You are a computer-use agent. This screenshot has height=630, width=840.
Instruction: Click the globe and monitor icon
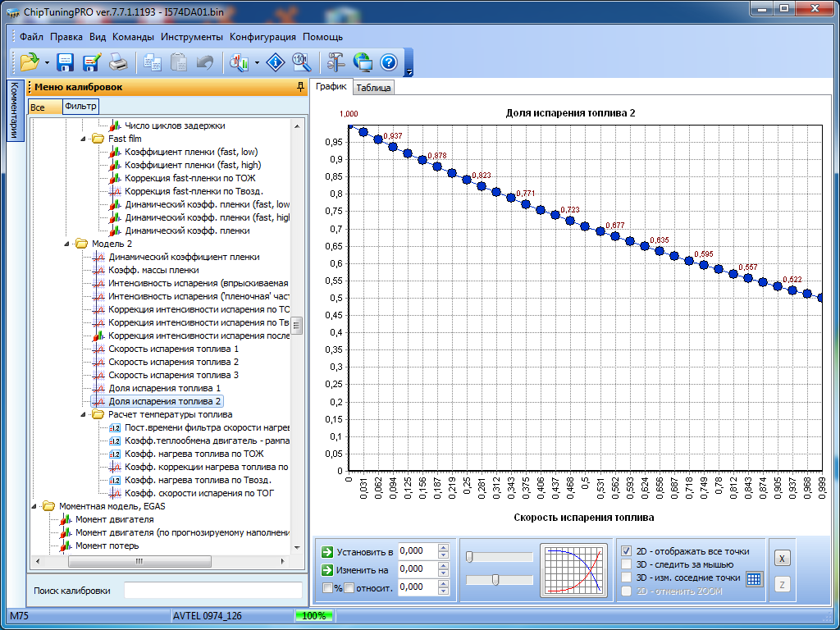pos(363,62)
